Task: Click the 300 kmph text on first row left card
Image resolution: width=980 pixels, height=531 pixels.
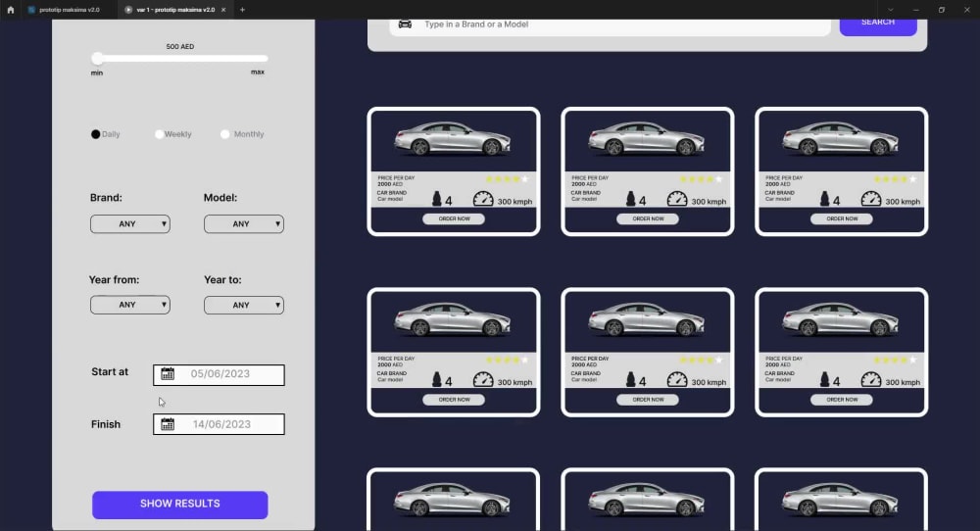Action: 514,202
